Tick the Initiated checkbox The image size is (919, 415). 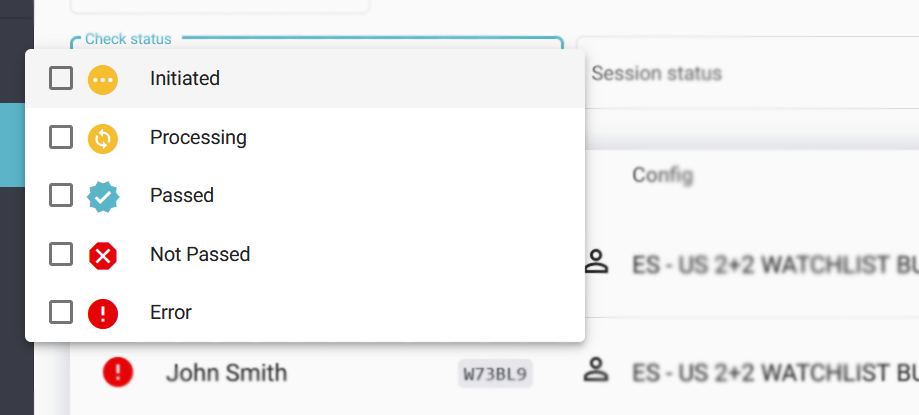(x=61, y=78)
